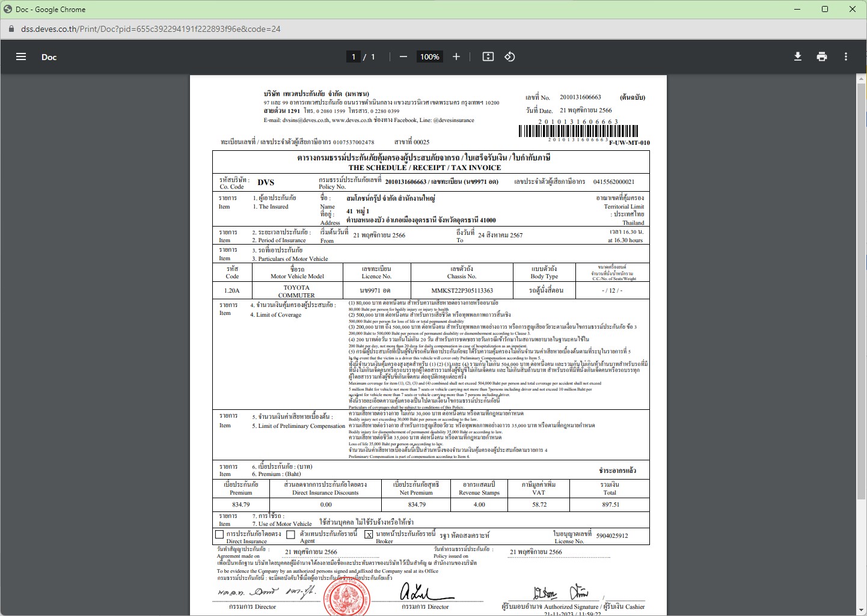Click code cell 1.20A
The image size is (867, 616).
coord(232,290)
